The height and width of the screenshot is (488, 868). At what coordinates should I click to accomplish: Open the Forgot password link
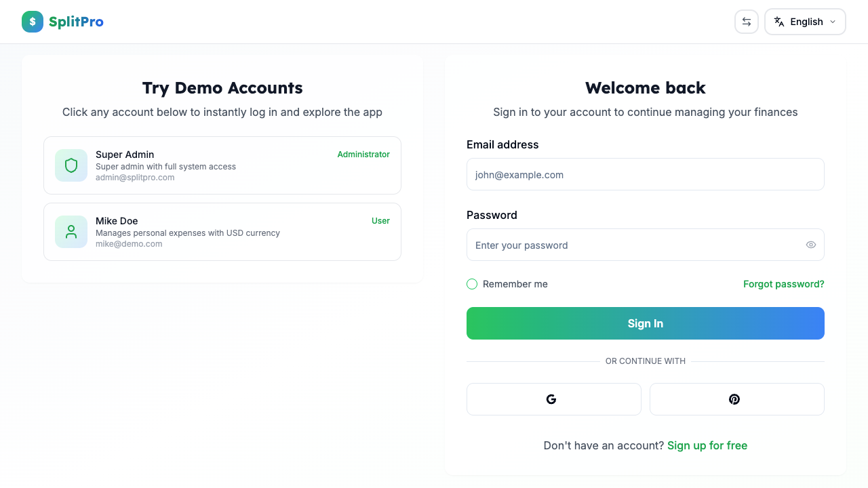(784, 284)
